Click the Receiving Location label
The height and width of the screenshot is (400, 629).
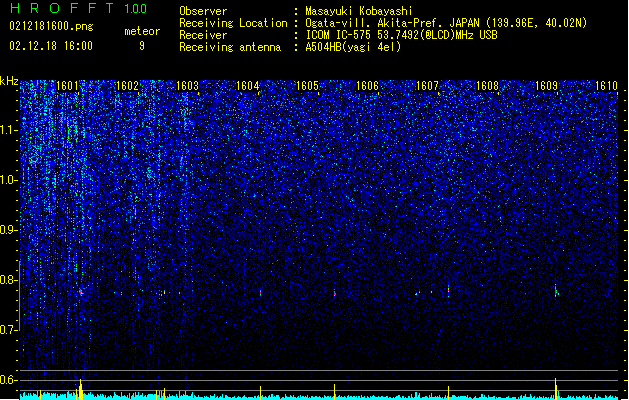[233, 23]
